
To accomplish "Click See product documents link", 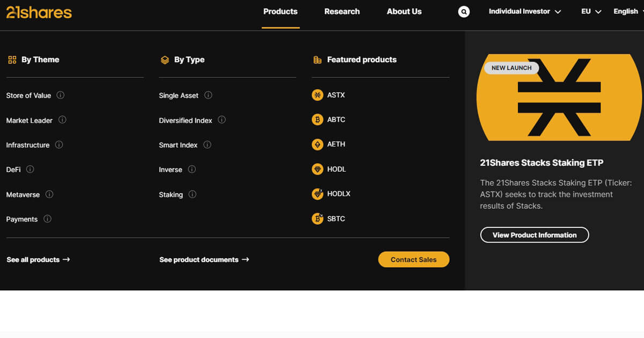I will click(204, 260).
